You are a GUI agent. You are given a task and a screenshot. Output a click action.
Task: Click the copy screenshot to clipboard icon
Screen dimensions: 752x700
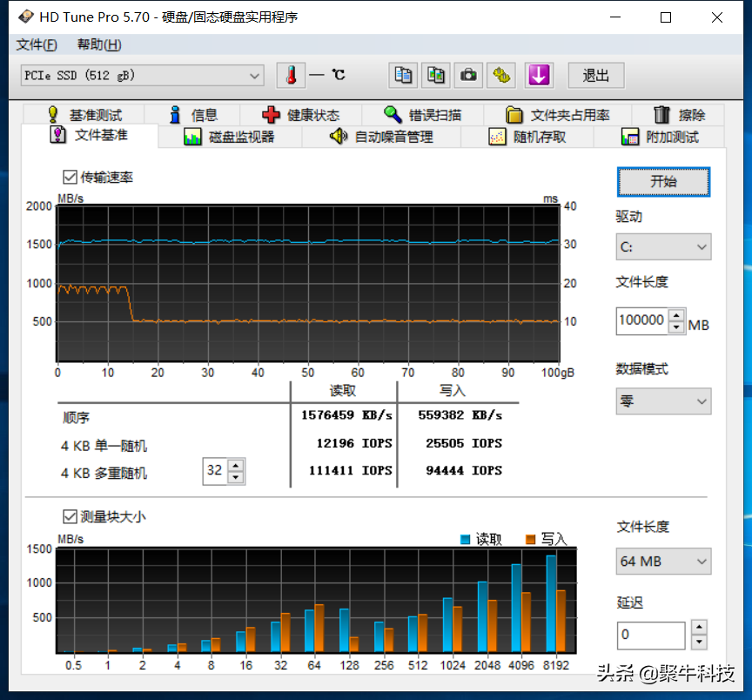click(436, 76)
